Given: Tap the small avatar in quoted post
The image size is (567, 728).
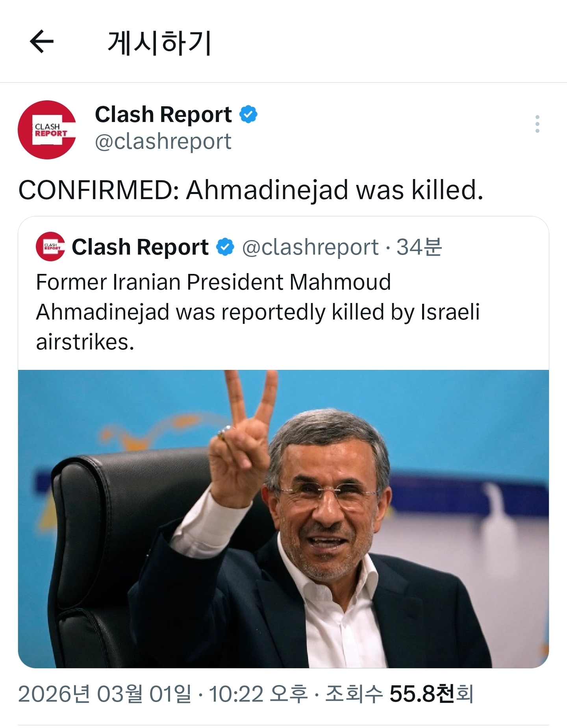Looking at the screenshot, I should 50,247.
